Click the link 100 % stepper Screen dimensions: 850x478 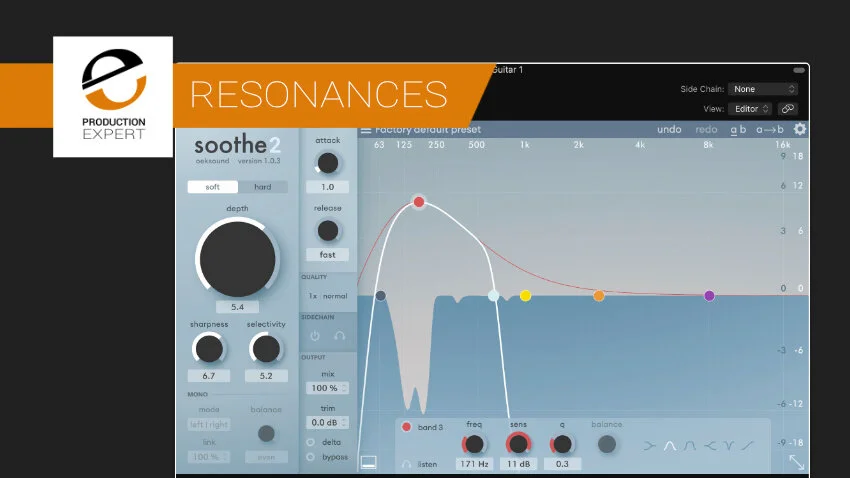[x=209, y=457]
